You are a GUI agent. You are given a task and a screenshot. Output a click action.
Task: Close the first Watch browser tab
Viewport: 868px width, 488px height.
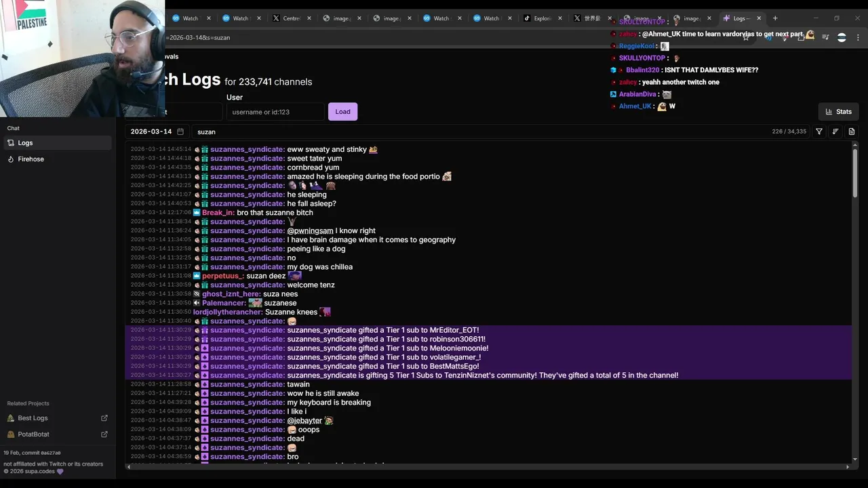pyautogui.click(x=209, y=18)
